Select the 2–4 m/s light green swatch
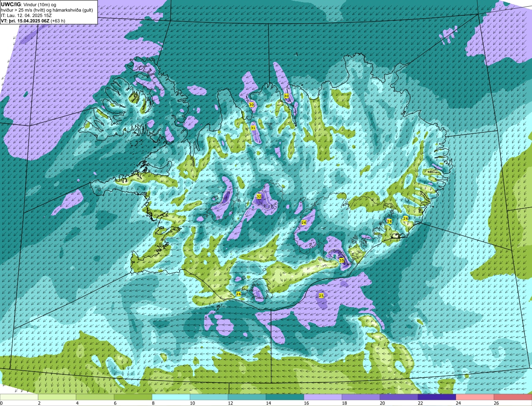 tap(57, 397)
